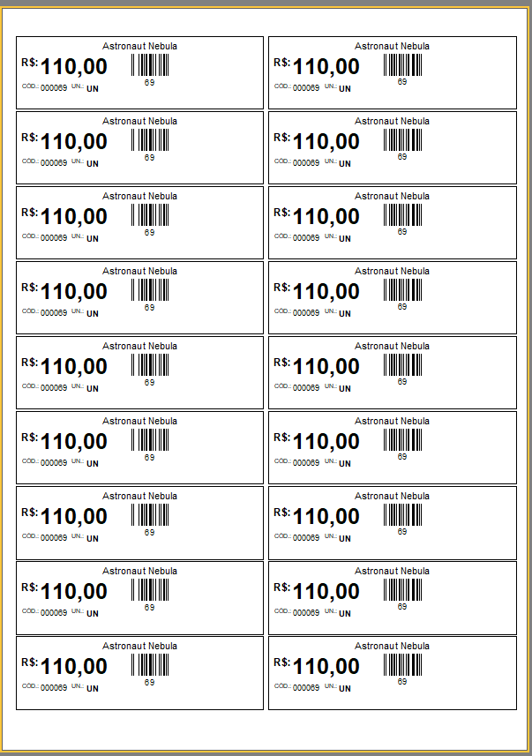Click the number 69 under the top-left barcode
The height and width of the screenshot is (756, 532).
coord(149,82)
